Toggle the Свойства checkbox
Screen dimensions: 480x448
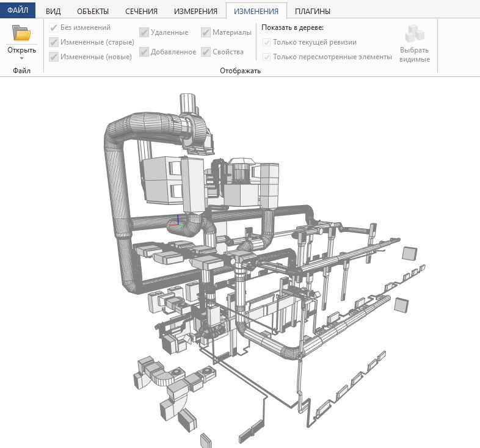pos(206,52)
